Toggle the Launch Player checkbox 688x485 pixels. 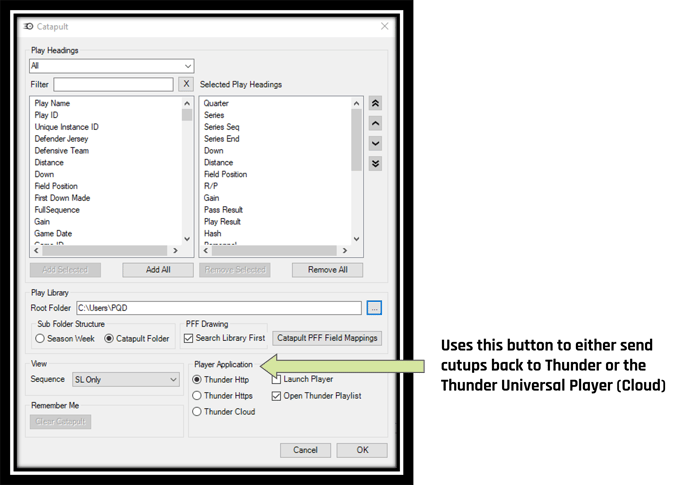(276, 379)
